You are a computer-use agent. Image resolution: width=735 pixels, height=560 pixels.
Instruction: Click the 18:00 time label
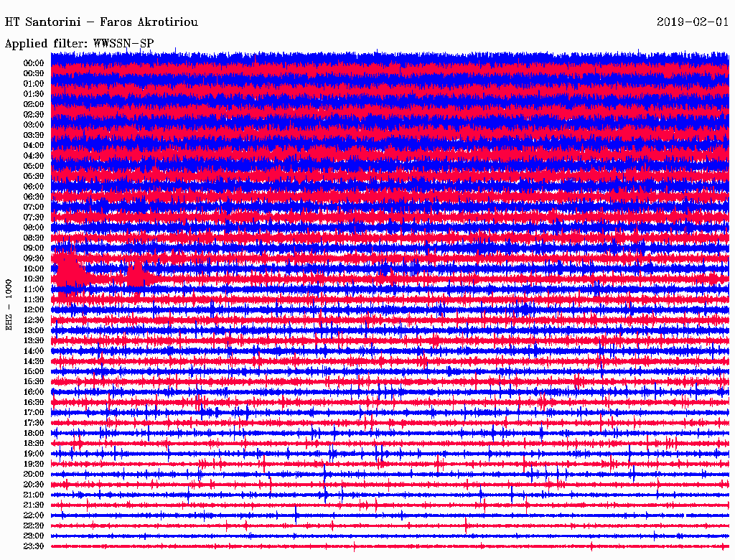pos(34,434)
